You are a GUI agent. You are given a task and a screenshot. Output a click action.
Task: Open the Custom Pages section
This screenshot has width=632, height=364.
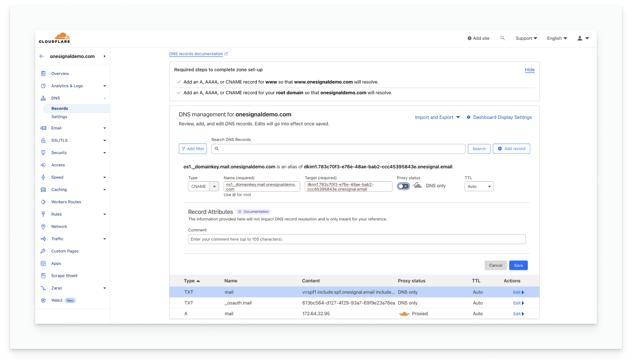click(x=65, y=251)
